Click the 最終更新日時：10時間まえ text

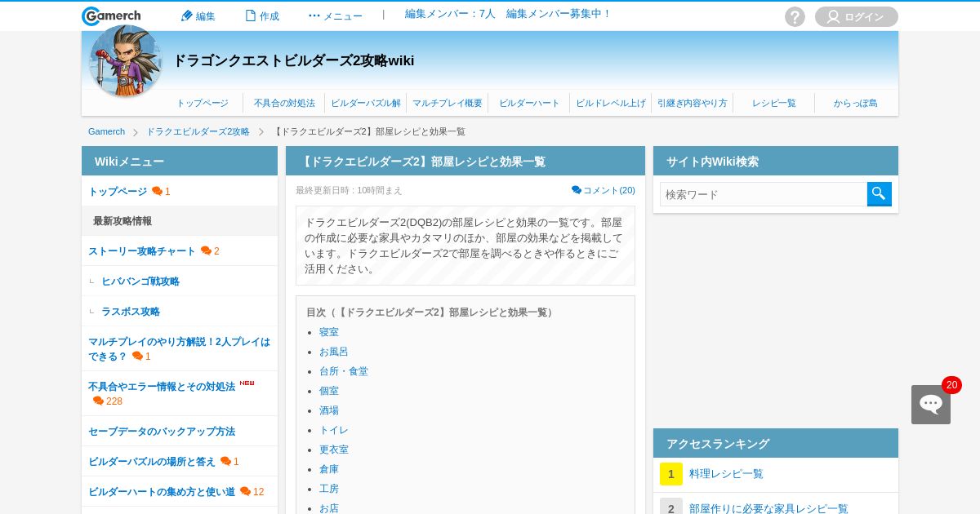[x=349, y=190]
